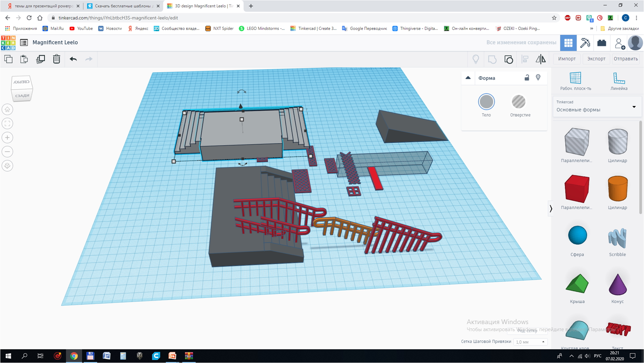This screenshot has width=644, height=363.
Task: Click the Импорт button
Action: pyautogui.click(x=566, y=58)
